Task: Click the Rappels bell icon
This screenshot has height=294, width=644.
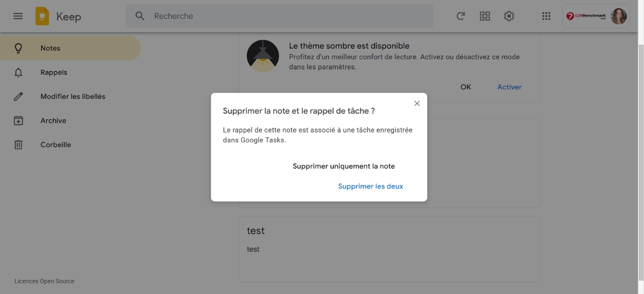Action: [x=18, y=73]
